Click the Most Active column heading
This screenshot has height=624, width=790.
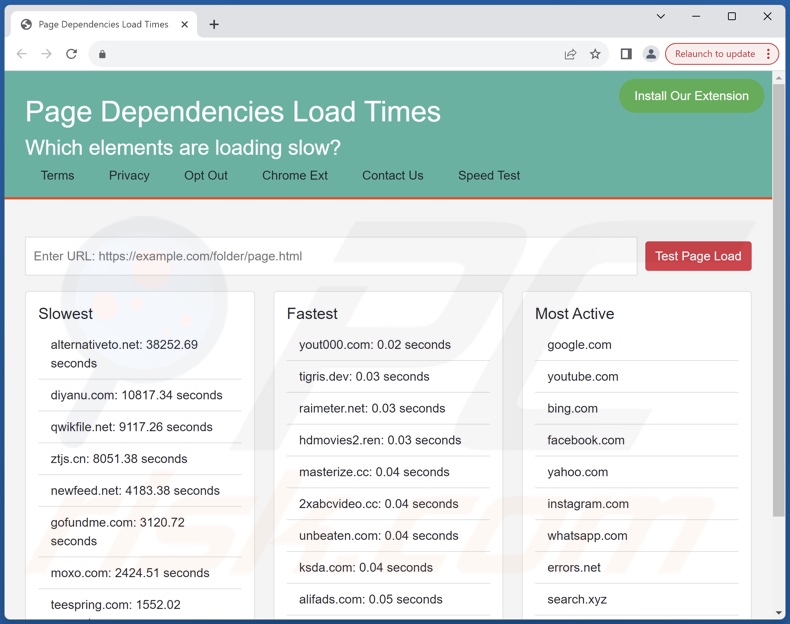(574, 314)
